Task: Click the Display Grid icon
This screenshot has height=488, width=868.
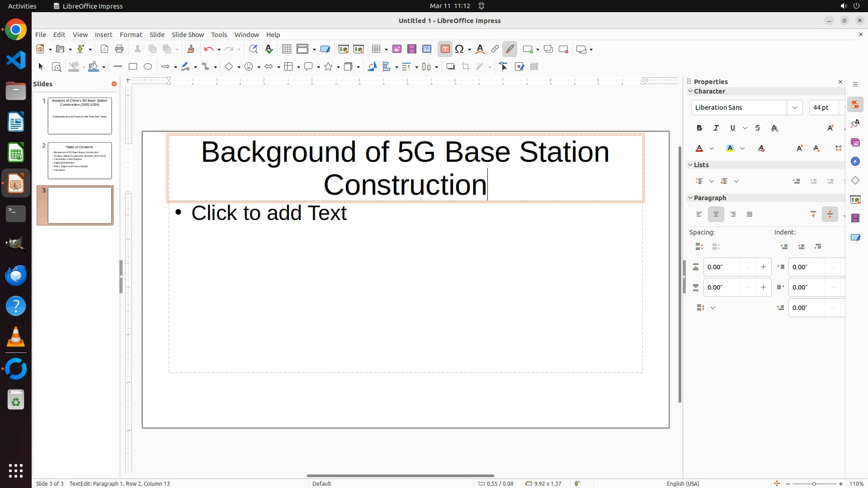Action: pyautogui.click(x=286, y=49)
